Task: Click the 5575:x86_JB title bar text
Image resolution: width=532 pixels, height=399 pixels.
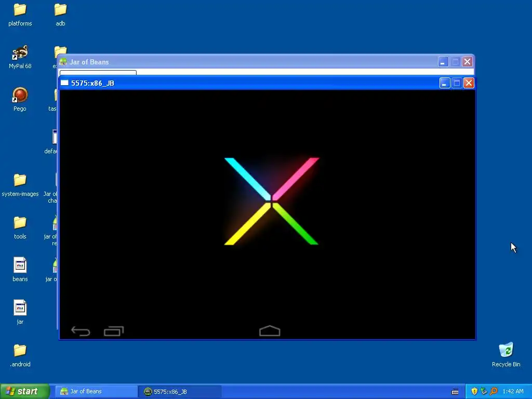Action: [x=92, y=83]
